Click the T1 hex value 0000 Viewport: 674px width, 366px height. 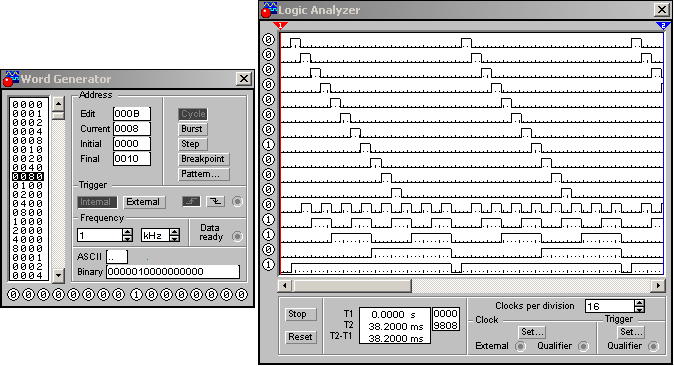pyautogui.click(x=445, y=314)
